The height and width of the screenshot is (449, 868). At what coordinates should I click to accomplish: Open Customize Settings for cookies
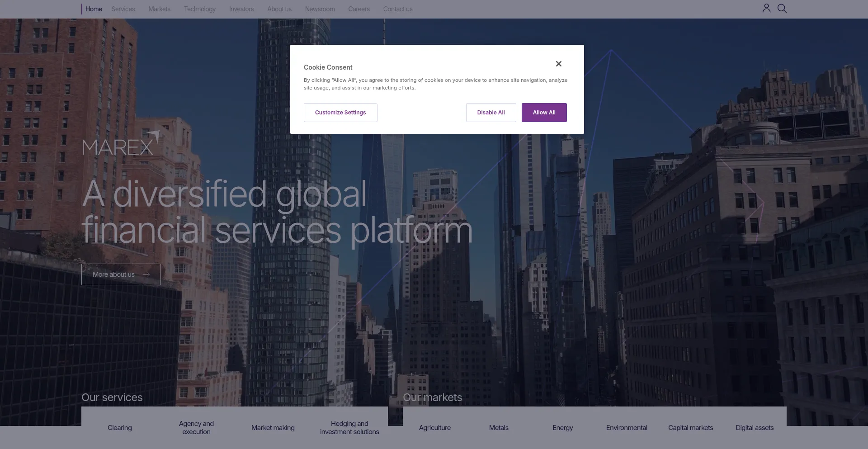(x=340, y=113)
